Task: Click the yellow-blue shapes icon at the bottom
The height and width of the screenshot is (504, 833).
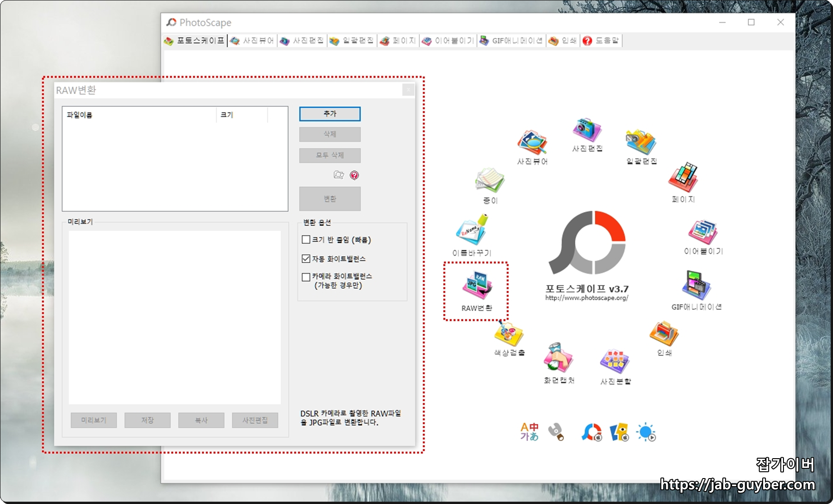Action: 619,432
